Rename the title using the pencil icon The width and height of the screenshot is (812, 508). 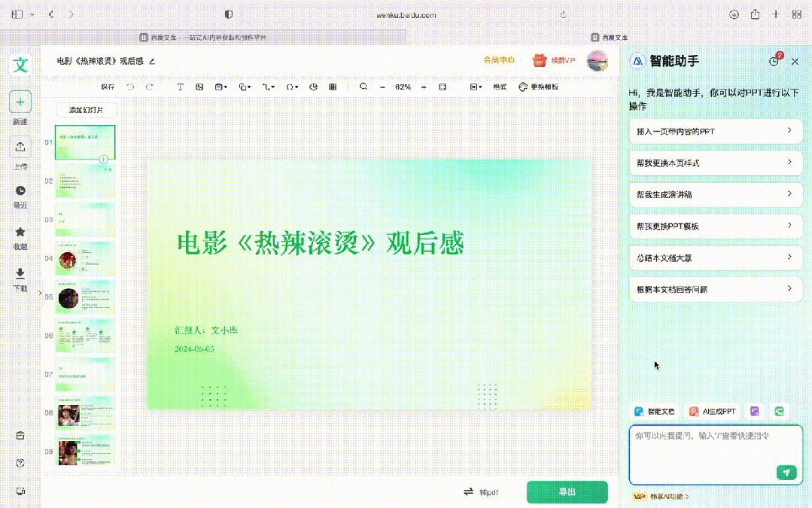(152, 61)
